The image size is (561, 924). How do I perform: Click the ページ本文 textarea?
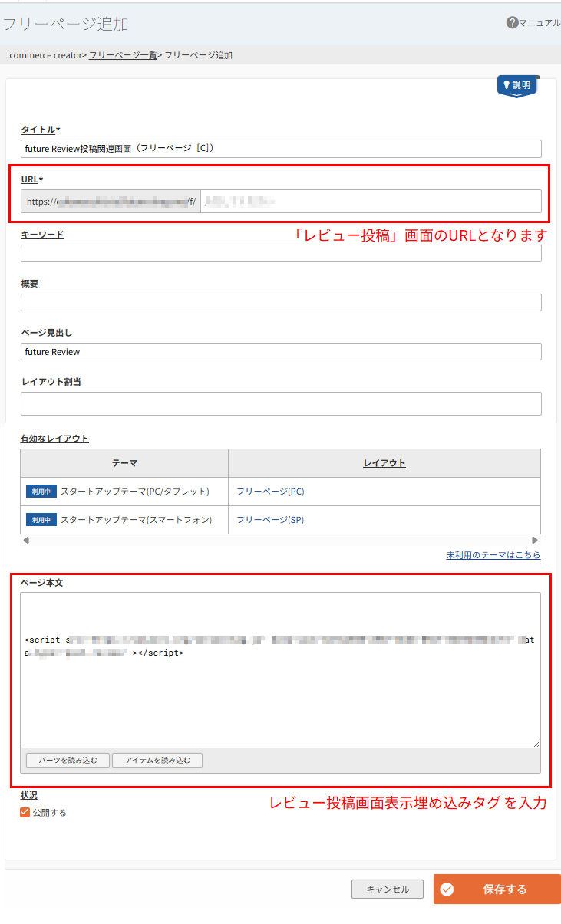coord(281,670)
